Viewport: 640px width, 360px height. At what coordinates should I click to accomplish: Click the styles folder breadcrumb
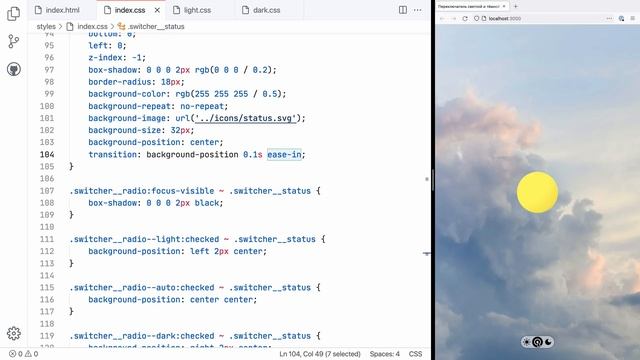click(x=46, y=27)
